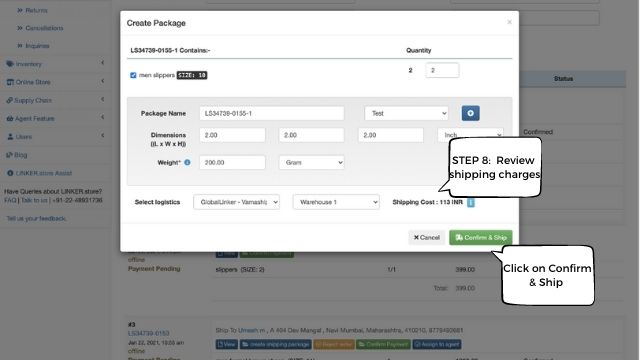Click the blue add package icon button

(x=470, y=113)
